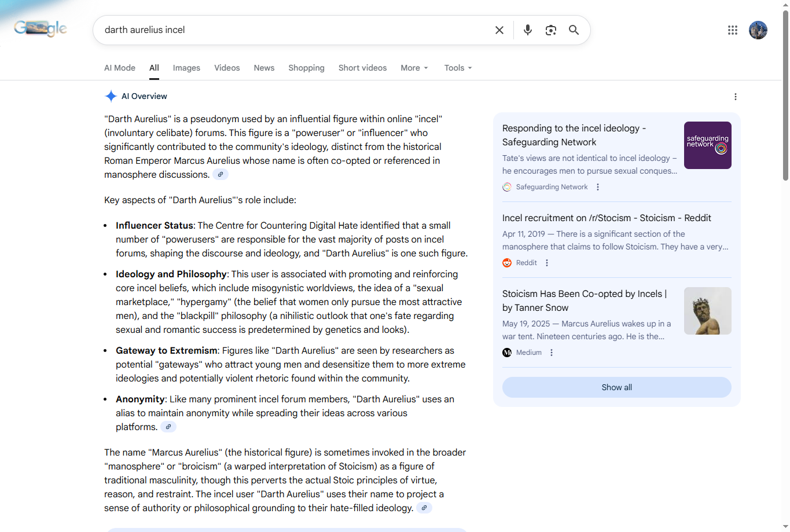Open the Google account profile avatar
The height and width of the screenshot is (532, 790).
pos(758,30)
